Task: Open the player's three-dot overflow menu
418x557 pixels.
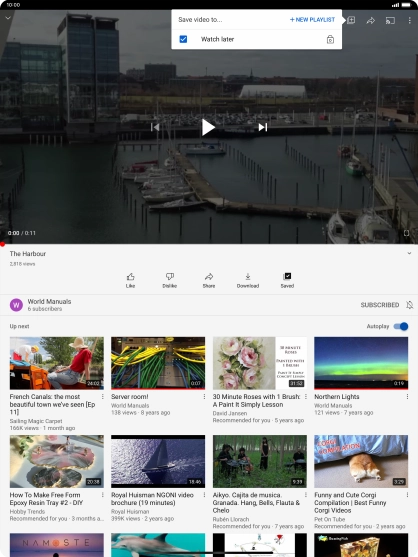Action: (409, 20)
